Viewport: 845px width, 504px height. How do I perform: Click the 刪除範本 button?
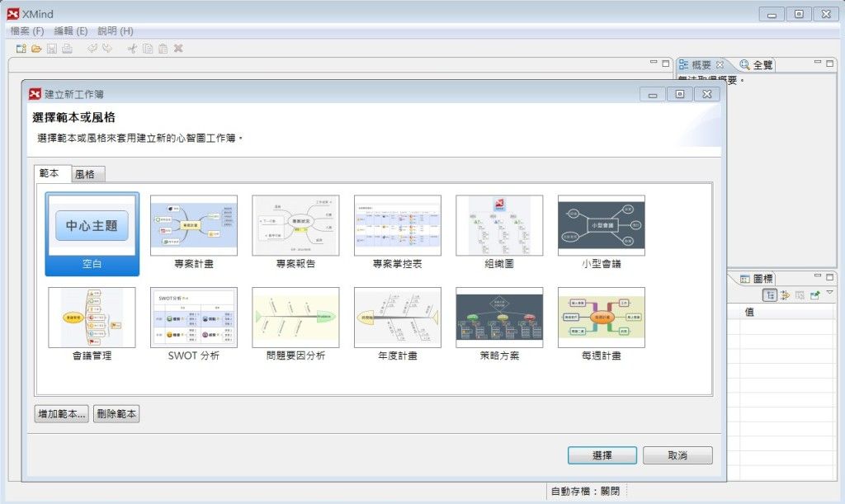116,413
